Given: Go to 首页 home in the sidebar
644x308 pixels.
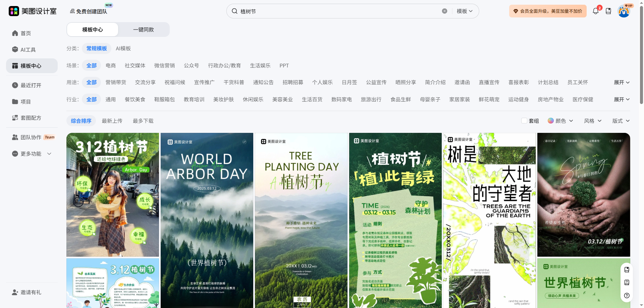Looking at the screenshot, I should (x=25, y=33).
